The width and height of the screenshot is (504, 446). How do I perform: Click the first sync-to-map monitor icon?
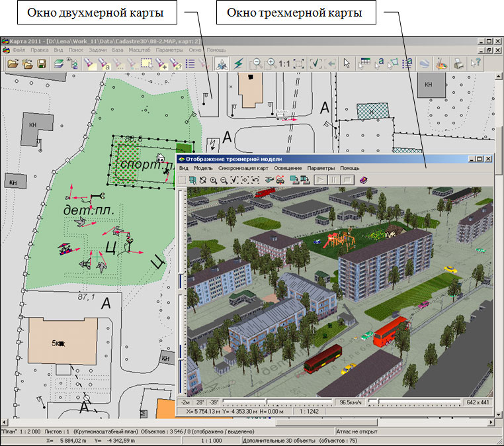(x=294, y=180)
